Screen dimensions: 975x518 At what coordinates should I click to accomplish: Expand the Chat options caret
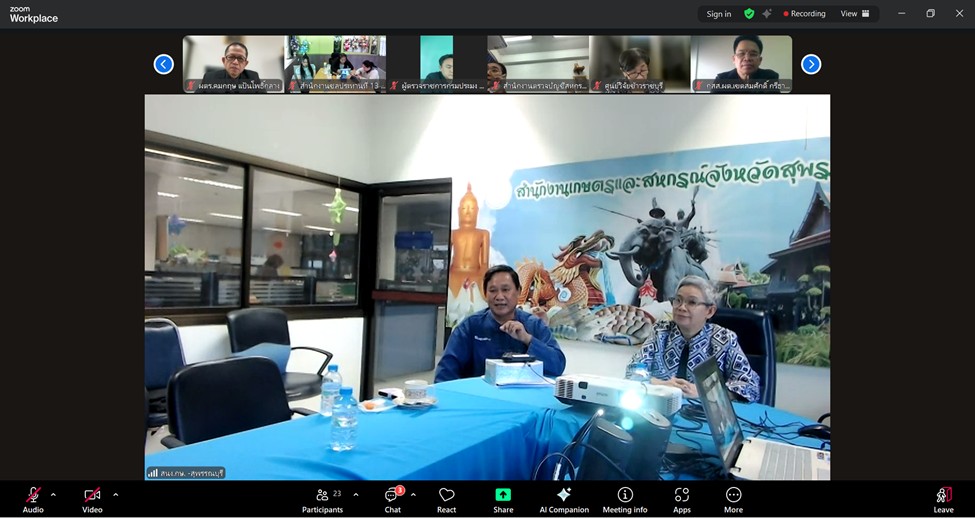pos(413,494)
